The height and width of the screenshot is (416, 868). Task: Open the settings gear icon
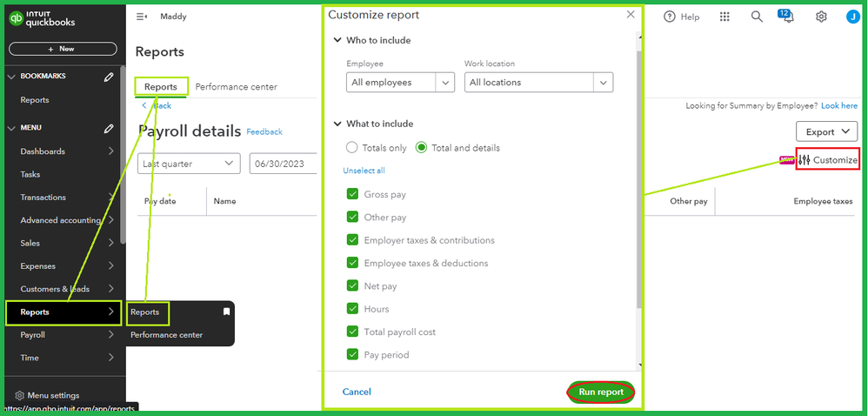click(x=821, y=17)
